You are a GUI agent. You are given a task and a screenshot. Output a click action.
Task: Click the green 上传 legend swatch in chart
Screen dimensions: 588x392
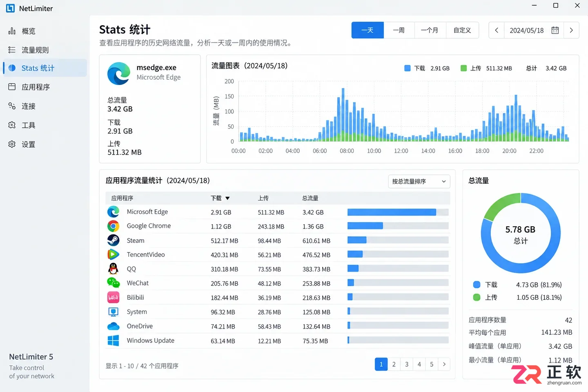coord(463,68)
